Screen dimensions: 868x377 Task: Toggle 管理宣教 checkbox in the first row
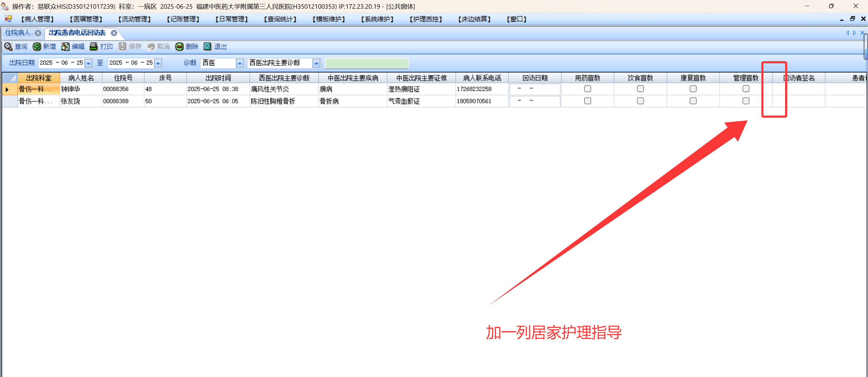(x=746, y=89)
